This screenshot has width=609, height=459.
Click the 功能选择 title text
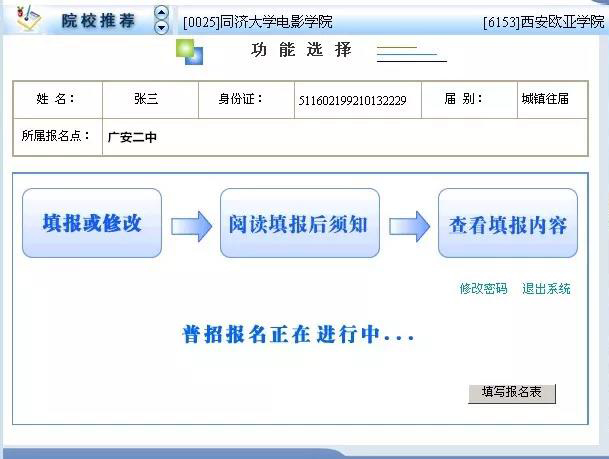coord(301,50)
